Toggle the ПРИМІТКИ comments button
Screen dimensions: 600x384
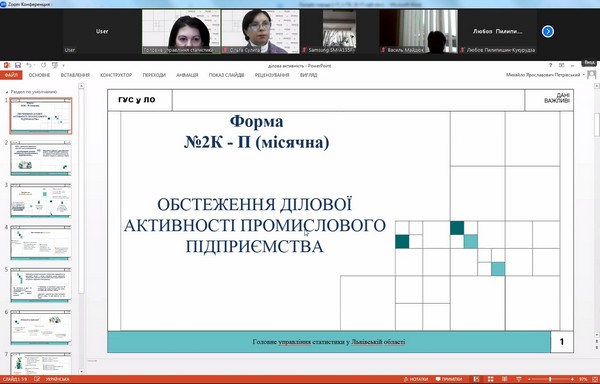pos(449,379)
